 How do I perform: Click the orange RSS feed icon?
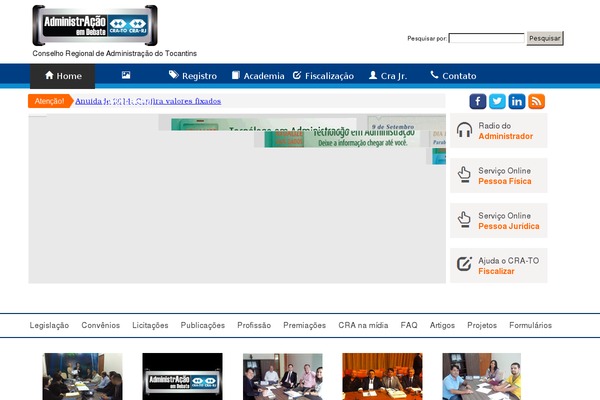pyautogui.click(x=537, y=101)
